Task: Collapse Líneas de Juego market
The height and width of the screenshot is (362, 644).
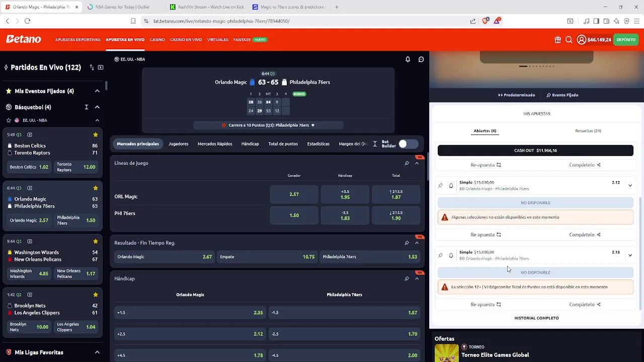Action: point(417,163)
